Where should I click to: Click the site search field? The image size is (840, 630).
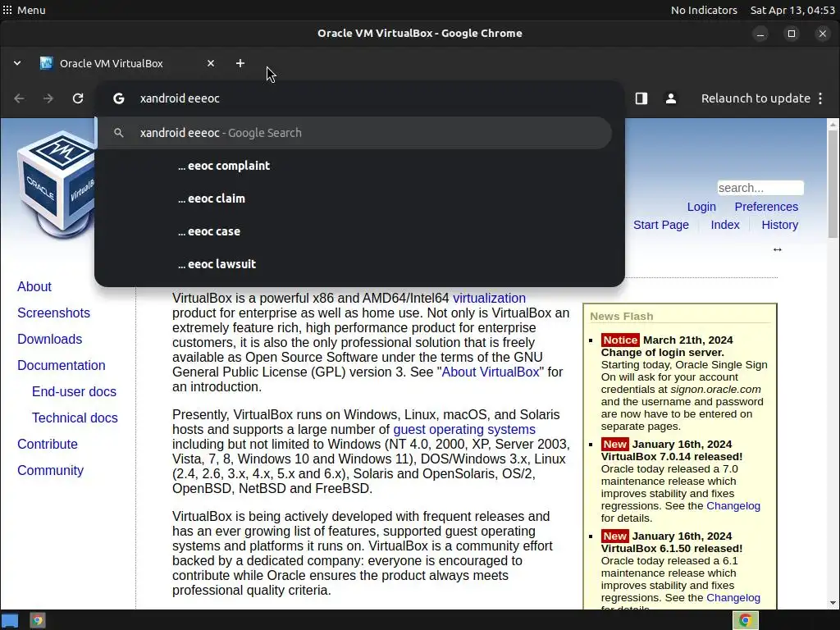(x=760, y=188)
